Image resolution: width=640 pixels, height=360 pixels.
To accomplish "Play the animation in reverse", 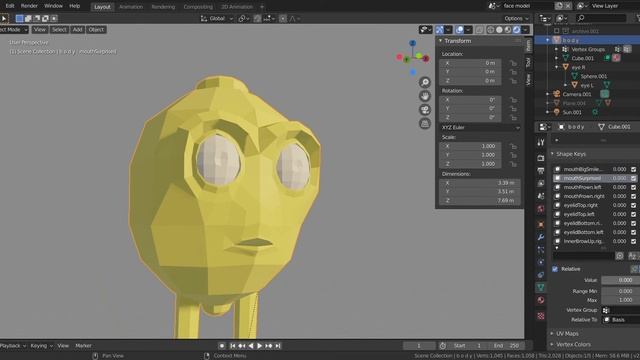I will (x=251, y=346).
